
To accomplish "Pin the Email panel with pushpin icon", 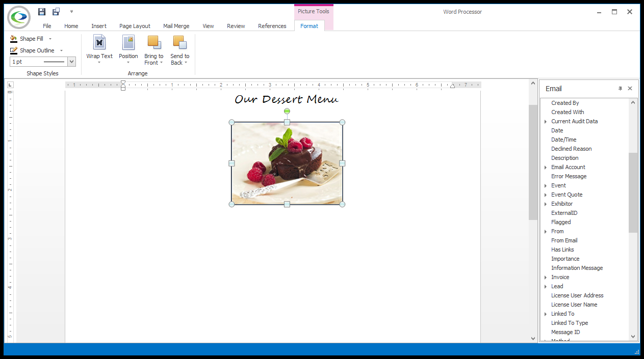I will pyautogui.click(x=620, y=89).
